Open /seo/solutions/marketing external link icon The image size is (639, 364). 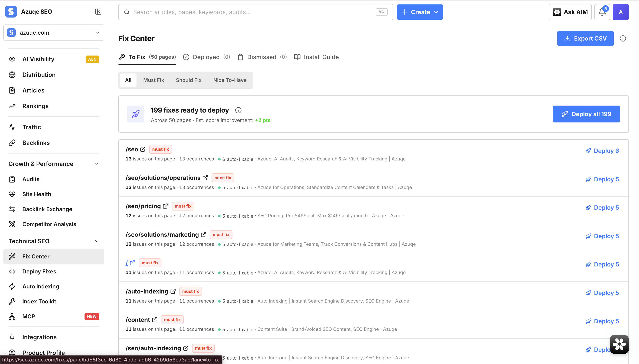coord(203,235)
